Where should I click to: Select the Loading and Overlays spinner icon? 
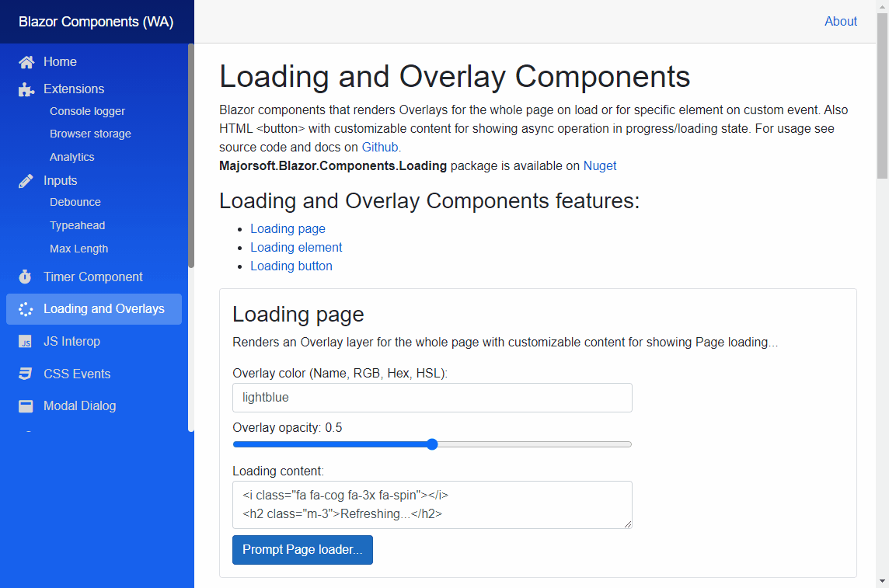click(x=26, y=308)
